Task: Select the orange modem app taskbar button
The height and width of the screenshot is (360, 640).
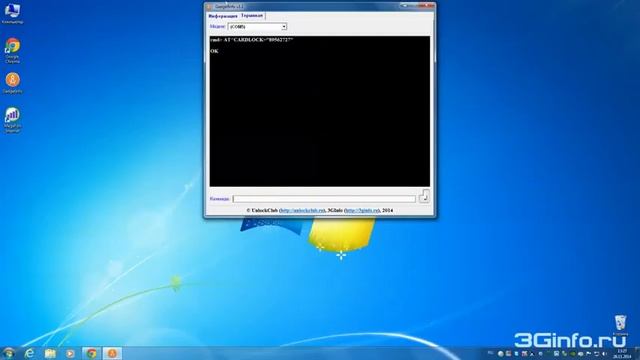Action: coord(112,353)
